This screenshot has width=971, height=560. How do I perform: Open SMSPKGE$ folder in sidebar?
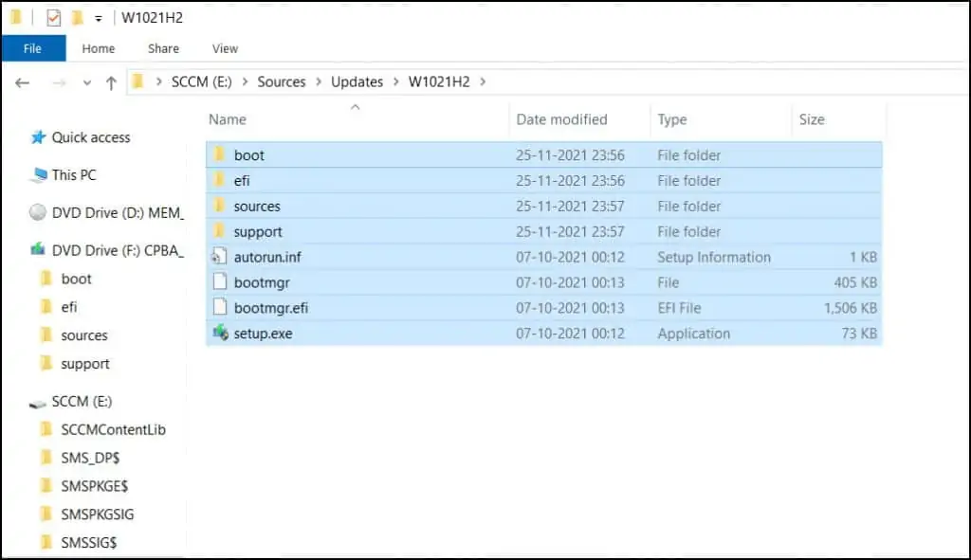point(94,486)
